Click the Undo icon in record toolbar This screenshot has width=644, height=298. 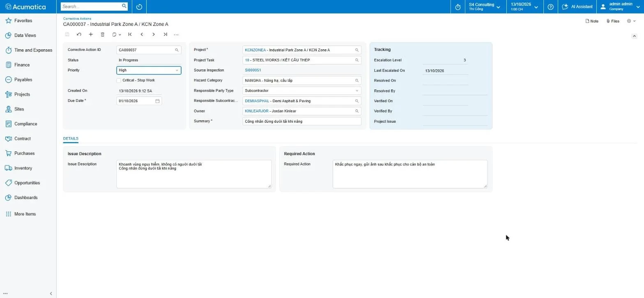pyautogui.click(x=79, y=34)
